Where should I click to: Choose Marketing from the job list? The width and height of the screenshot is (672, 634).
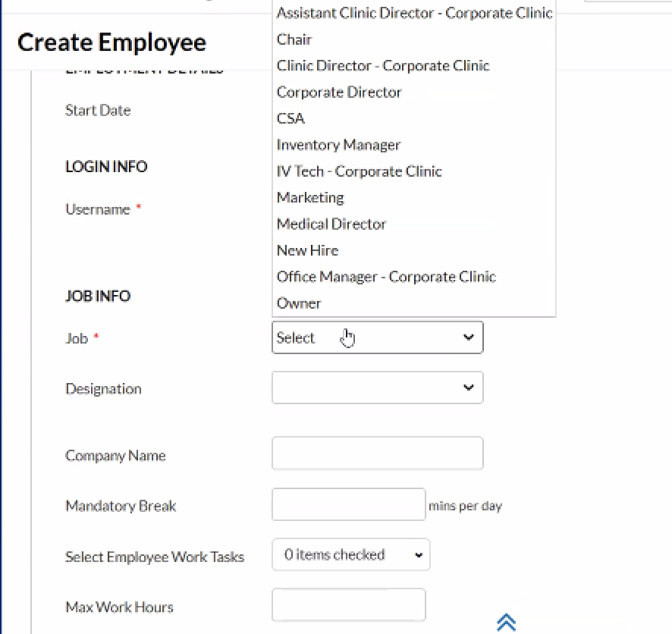click(x=414, y=197)
